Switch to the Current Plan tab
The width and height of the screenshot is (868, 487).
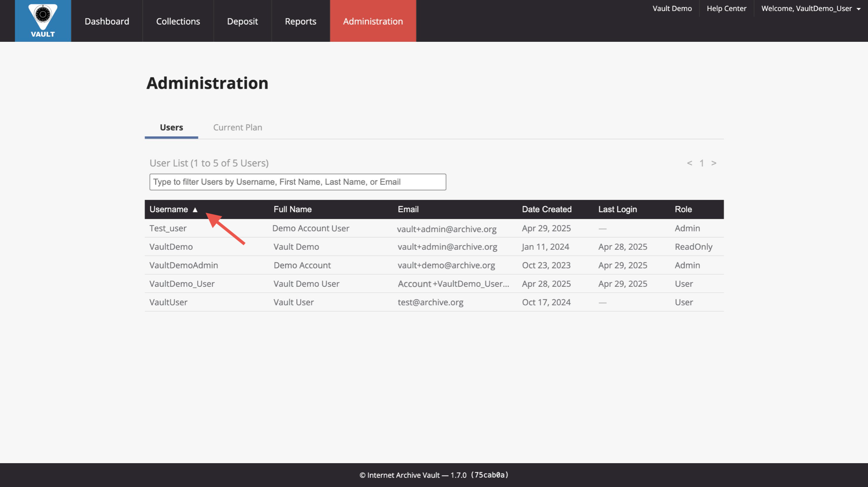[238, 127]
